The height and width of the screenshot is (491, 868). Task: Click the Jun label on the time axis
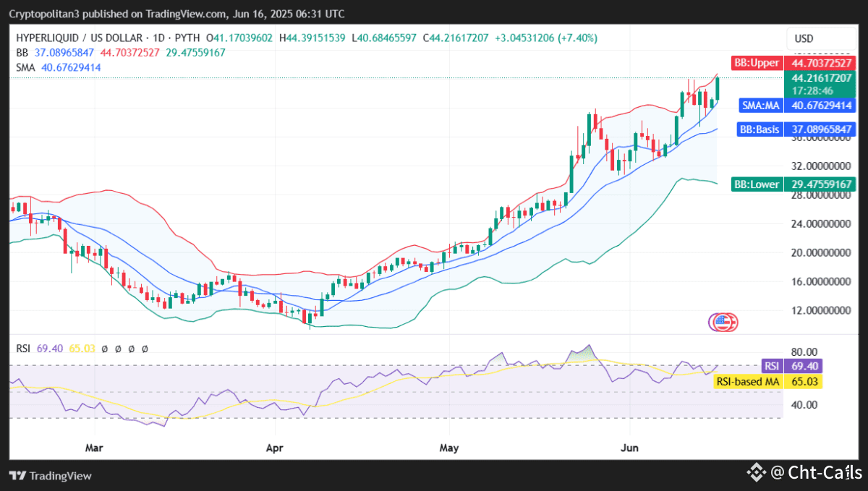(629, 448)
